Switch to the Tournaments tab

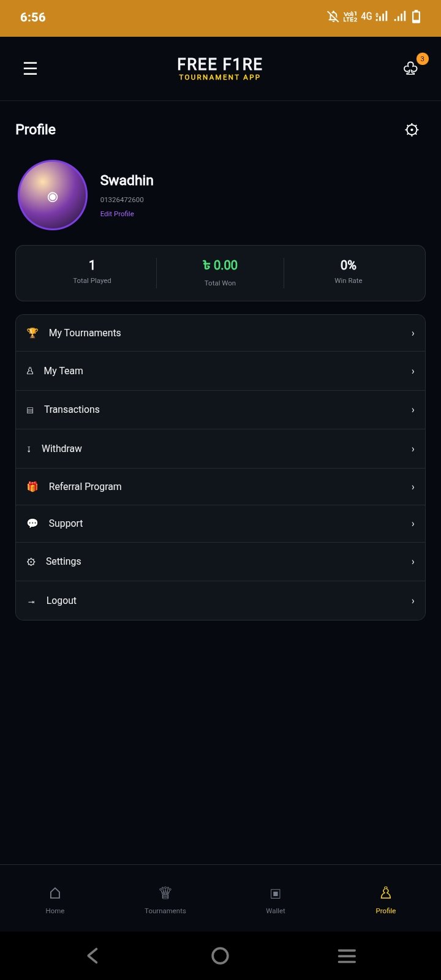point(165,899)
